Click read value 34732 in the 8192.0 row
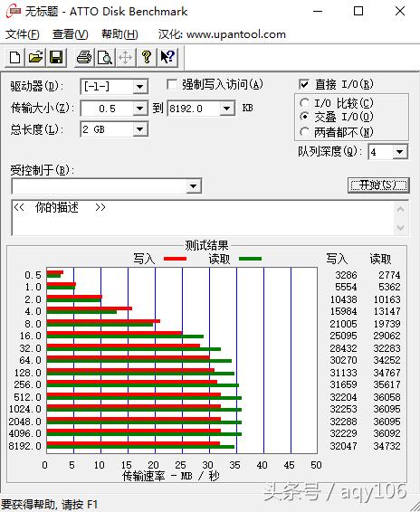Viewport: 420px width, 512px height. [x=387, y=446]
